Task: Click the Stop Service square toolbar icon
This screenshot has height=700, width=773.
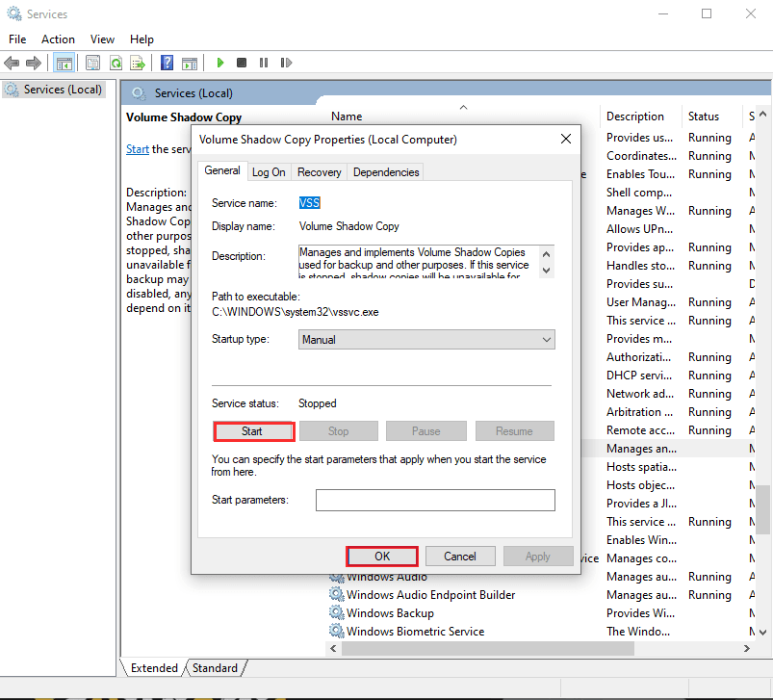Action: click(x=242, y=63)
